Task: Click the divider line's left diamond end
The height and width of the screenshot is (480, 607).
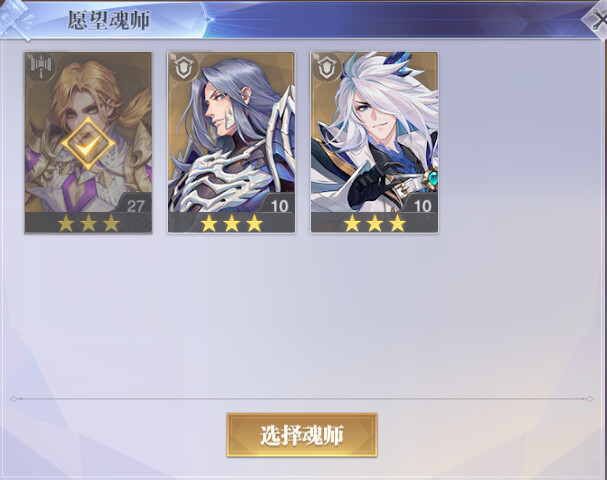Action: coord(14,399)
